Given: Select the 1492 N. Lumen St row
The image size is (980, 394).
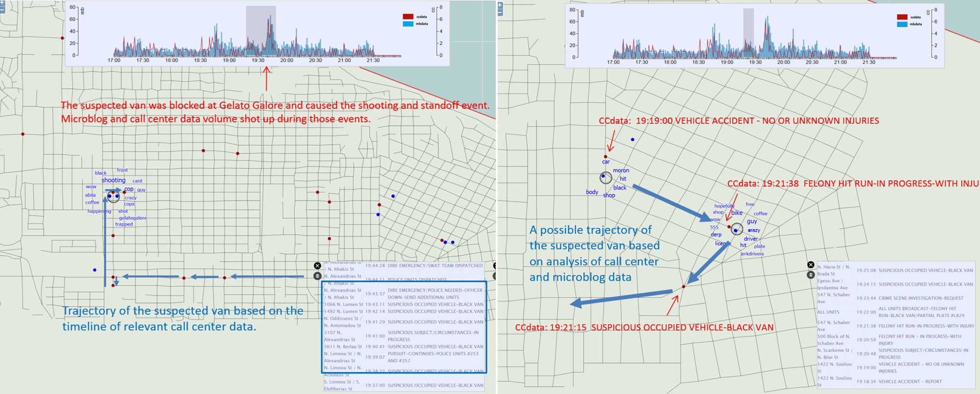Looking at the screenshot, I should [404, 312].
